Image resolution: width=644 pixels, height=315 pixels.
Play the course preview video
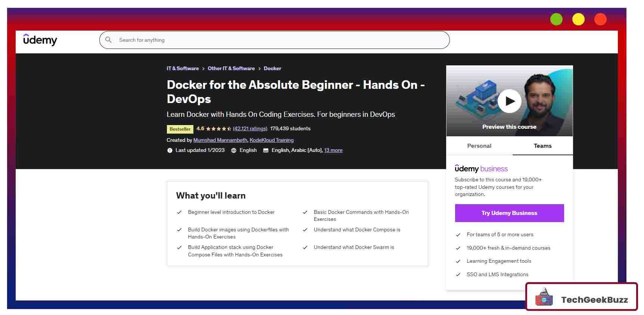pyautogui.click(x=509, y=101)
